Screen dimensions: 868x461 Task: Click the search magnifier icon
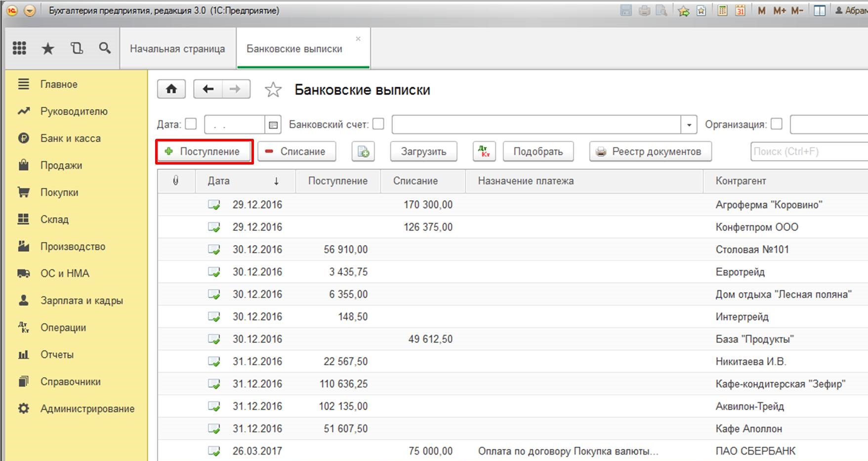click(x=104, y=48)
